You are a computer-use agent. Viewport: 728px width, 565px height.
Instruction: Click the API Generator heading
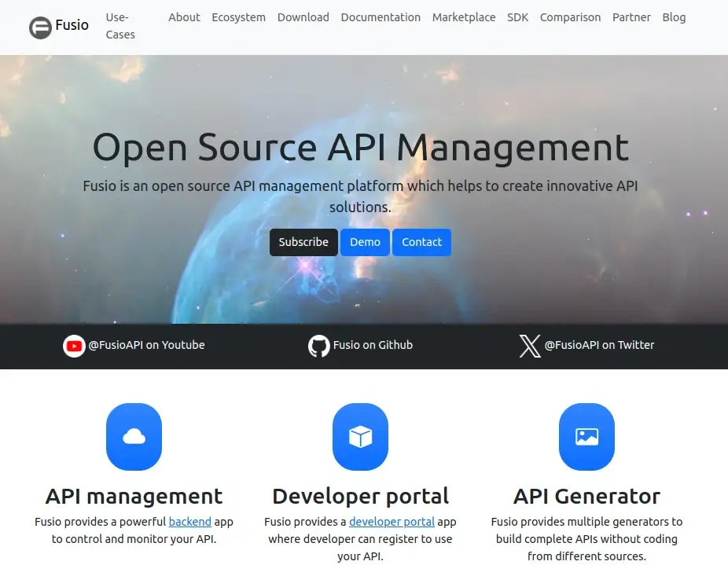[586, 497]
